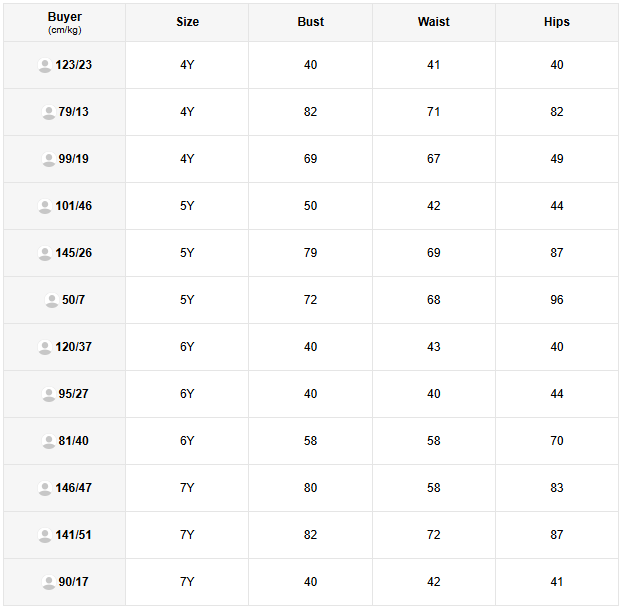Select buyer 81/40 row label
626x611 pixels.
pyautogui.click(x=73, y=441)
